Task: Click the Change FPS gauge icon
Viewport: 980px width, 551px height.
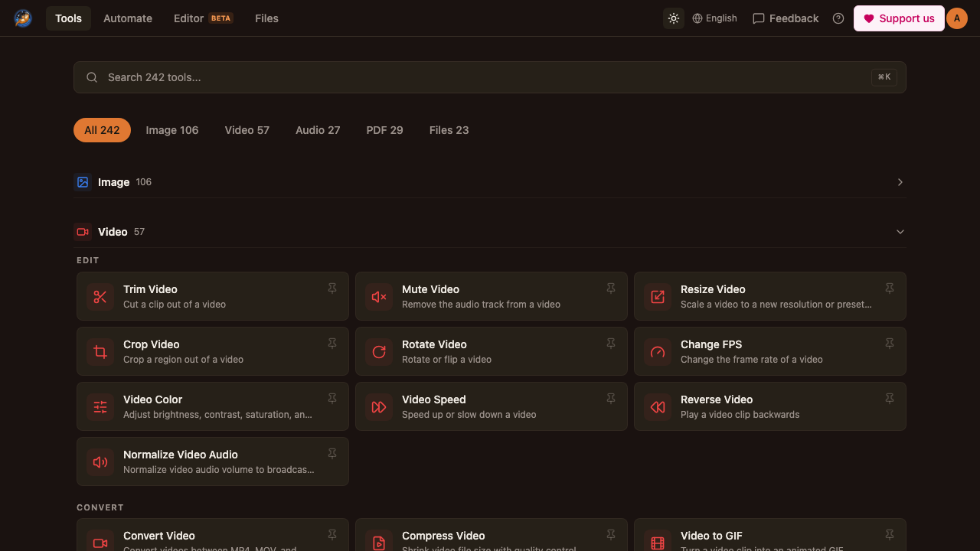Action: coord(658,351)
